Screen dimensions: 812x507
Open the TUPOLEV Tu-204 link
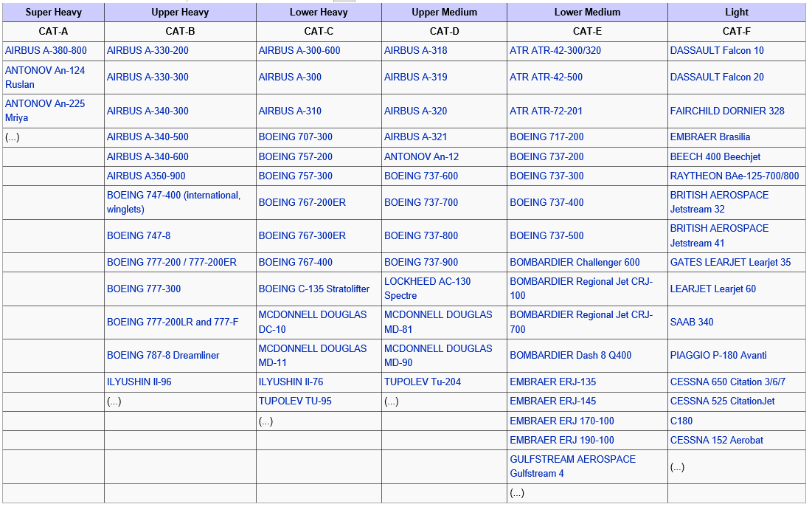point(423,382)
